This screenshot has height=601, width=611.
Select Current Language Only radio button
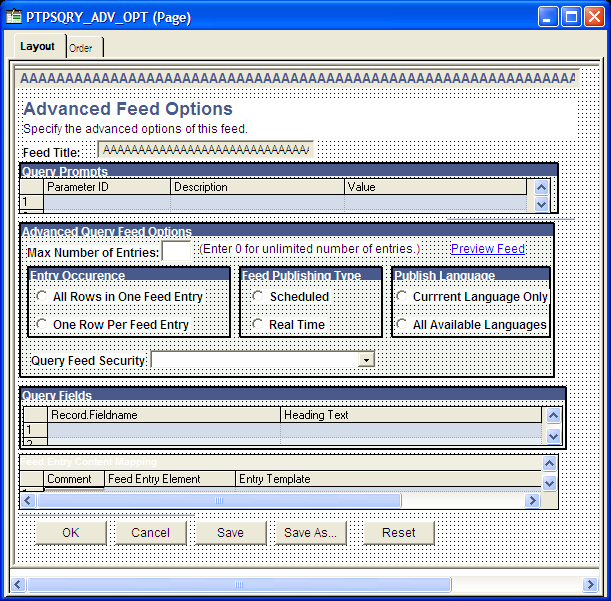pyautogui.click(x=401, y=296)
